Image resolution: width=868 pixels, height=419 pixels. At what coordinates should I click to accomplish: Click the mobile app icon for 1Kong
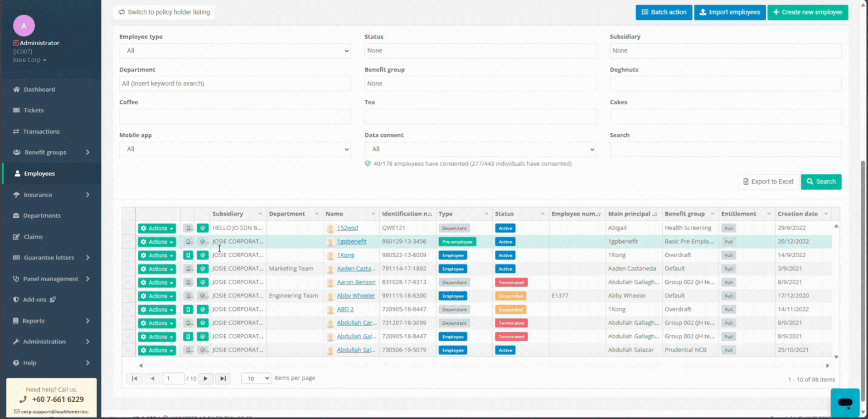[188, 255]
